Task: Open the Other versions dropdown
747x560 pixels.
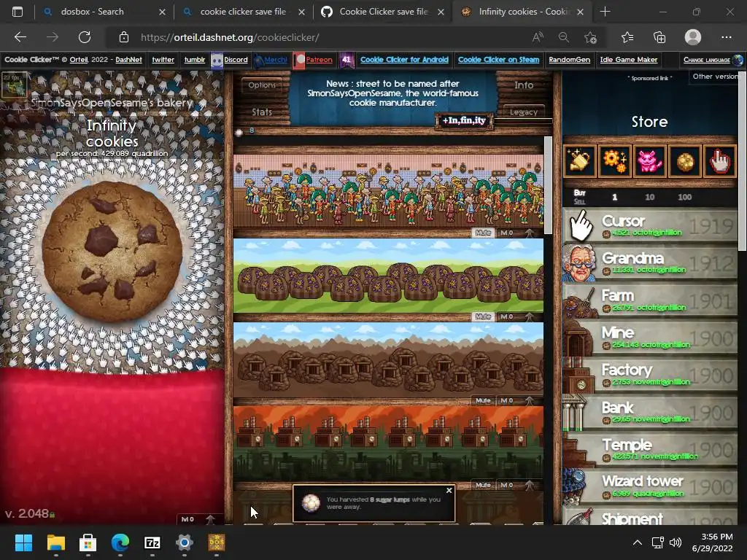Action: (715, 77)
